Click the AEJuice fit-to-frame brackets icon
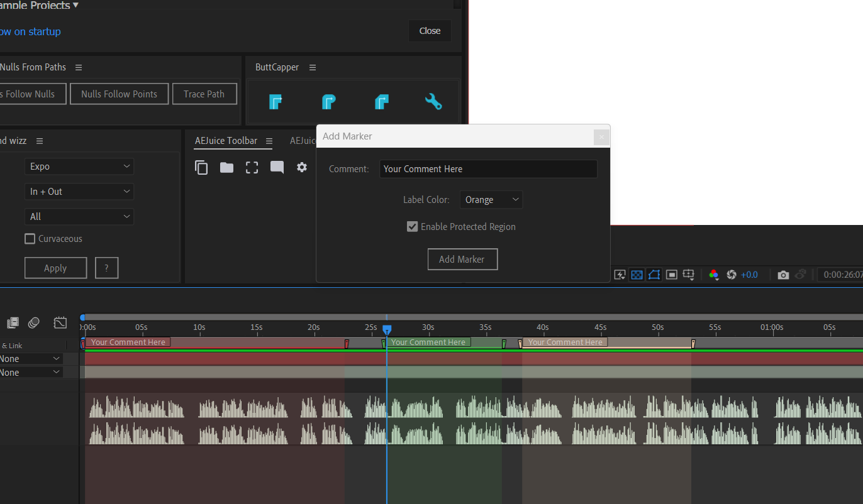This screenshot has height=504, width=863. tap(252, 167)
